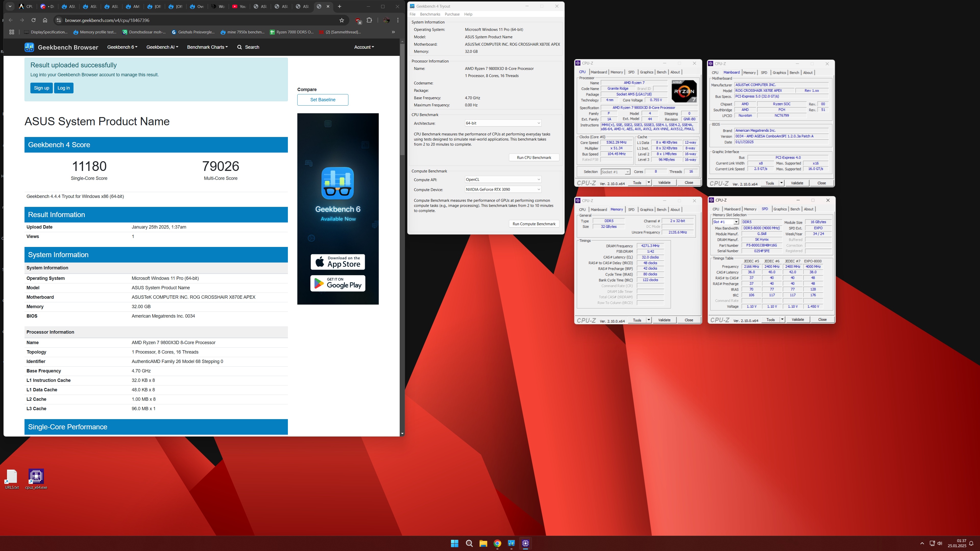Click Validate in the CPU-Z CPU window
980x551 pixels.
pos(664,183)
